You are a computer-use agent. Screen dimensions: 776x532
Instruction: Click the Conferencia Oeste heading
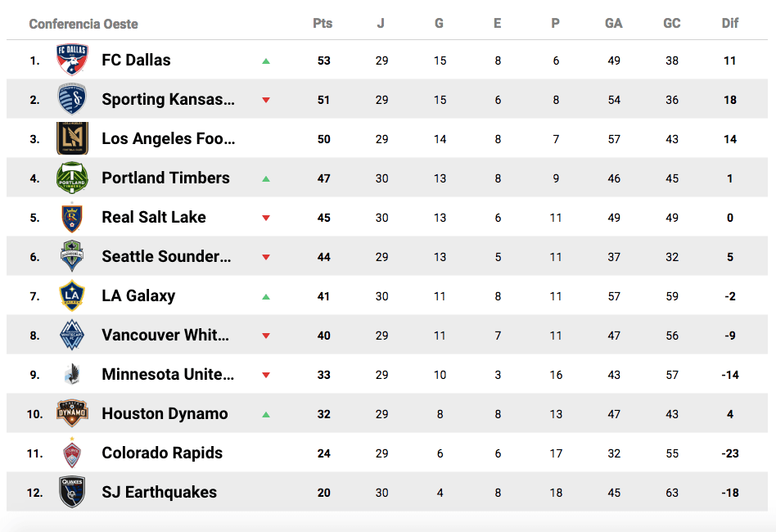[83, 24]
